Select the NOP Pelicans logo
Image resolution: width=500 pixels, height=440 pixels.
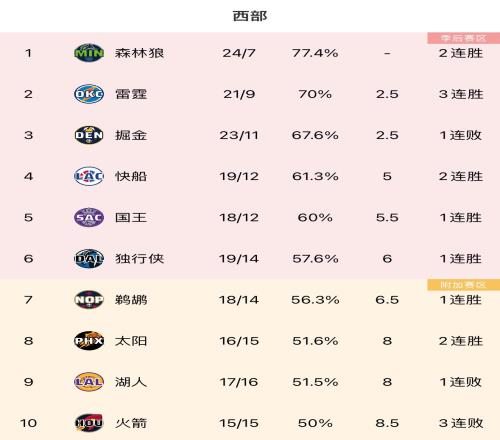[x=89, y=299]
